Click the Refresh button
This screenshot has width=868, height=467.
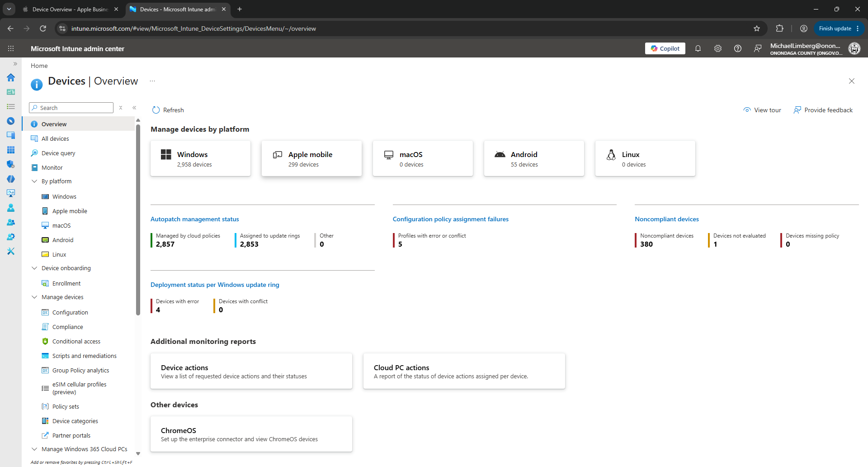168,110
